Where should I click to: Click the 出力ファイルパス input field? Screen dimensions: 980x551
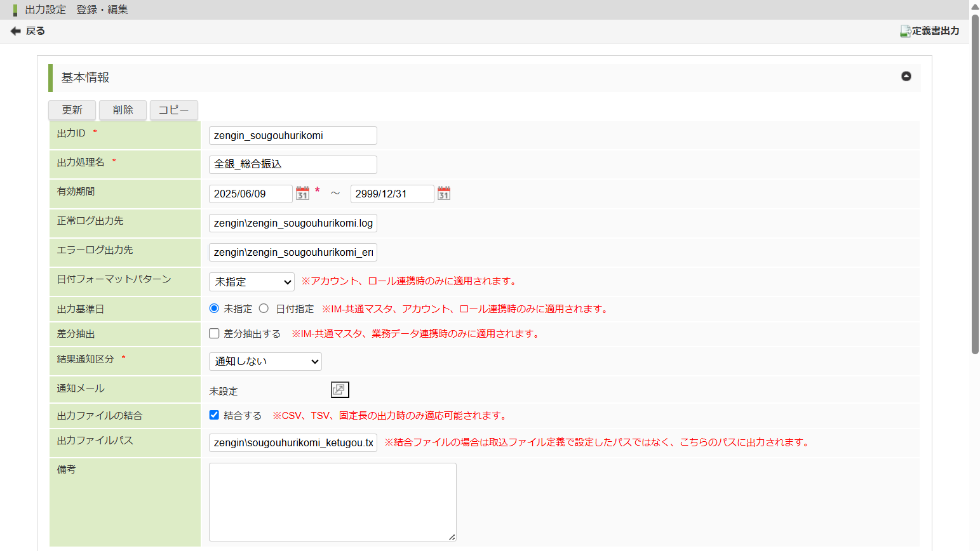(292, 442)
